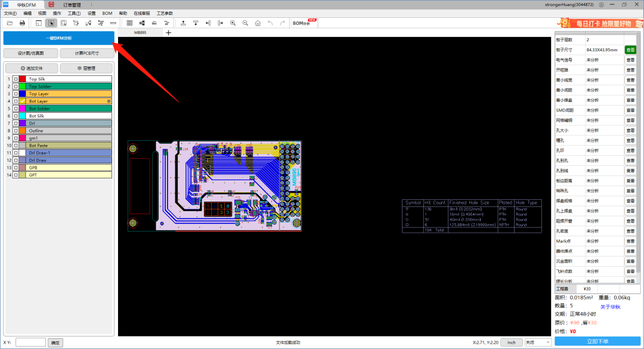The height and width of the screenshot is (349, 644).
Task: Open the 工艺参数 menu
Action: tap(165, 13)
